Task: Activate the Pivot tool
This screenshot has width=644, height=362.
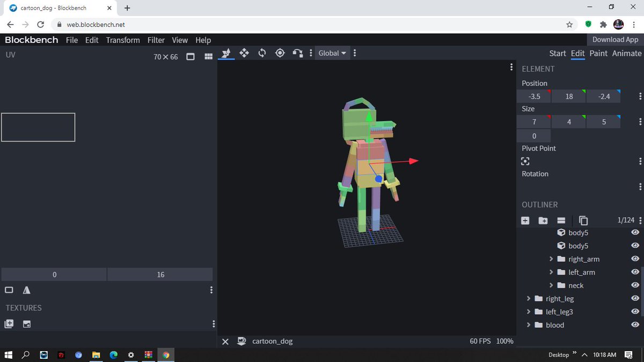Action: tap(280, 53)
